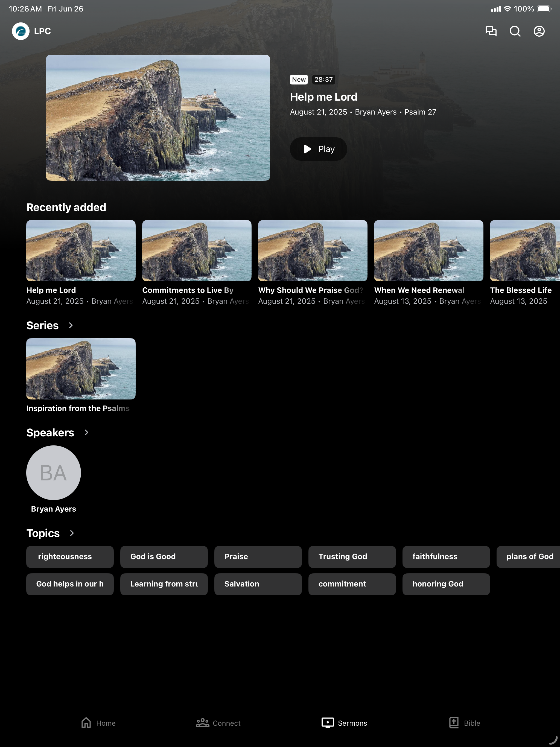Image resolution: width=560 pixels, height=747 pixels.
Task: Open The Blessed Life thumbnail
Action: (525, 250)
